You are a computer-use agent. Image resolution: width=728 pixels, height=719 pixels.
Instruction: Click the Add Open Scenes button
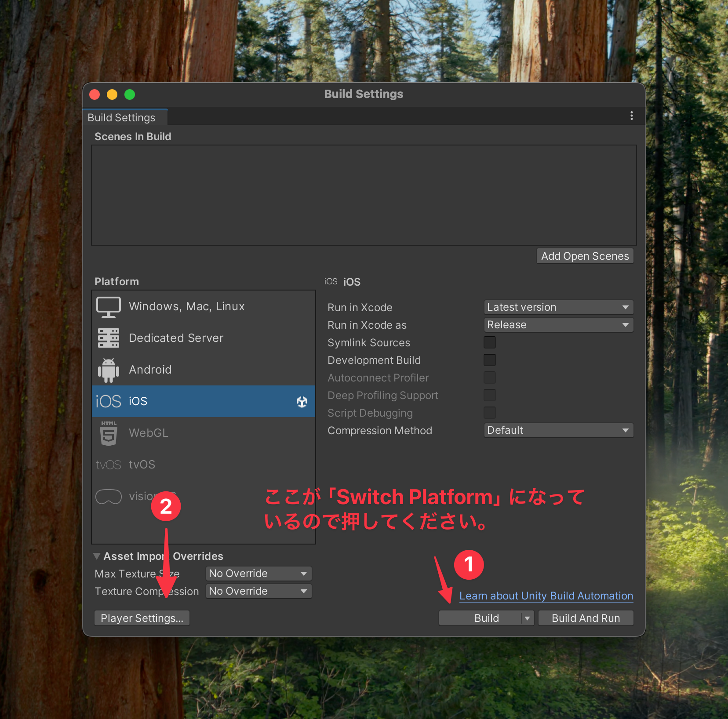pyautogui.click(x=585, y=256)
